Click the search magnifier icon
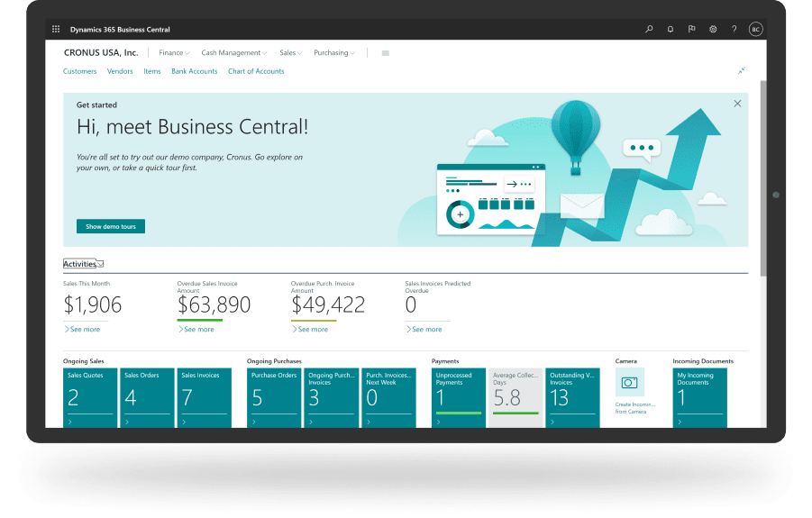The width and height of the screenshot is (812, 518). pyautogui.click(x=649, y=30)
